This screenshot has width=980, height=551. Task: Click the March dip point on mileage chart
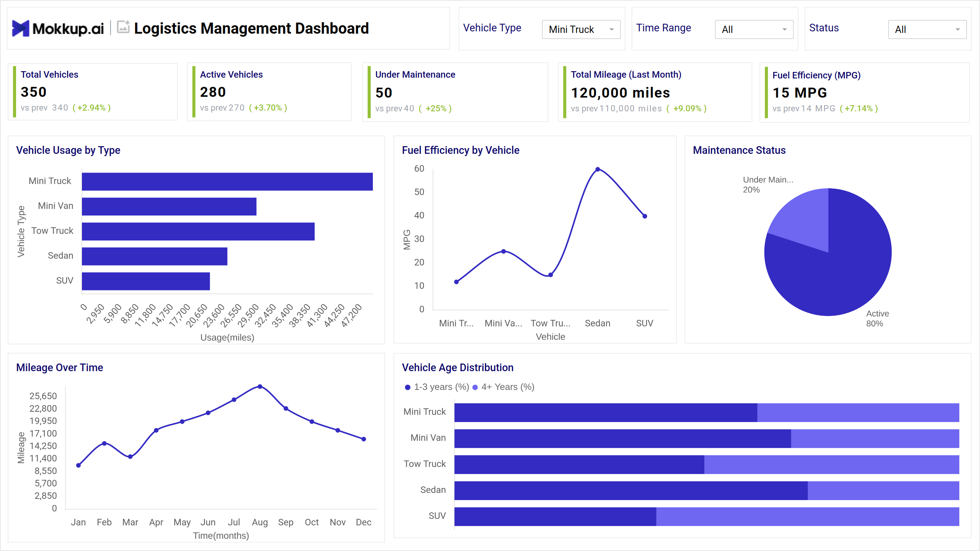pos(130,456)
